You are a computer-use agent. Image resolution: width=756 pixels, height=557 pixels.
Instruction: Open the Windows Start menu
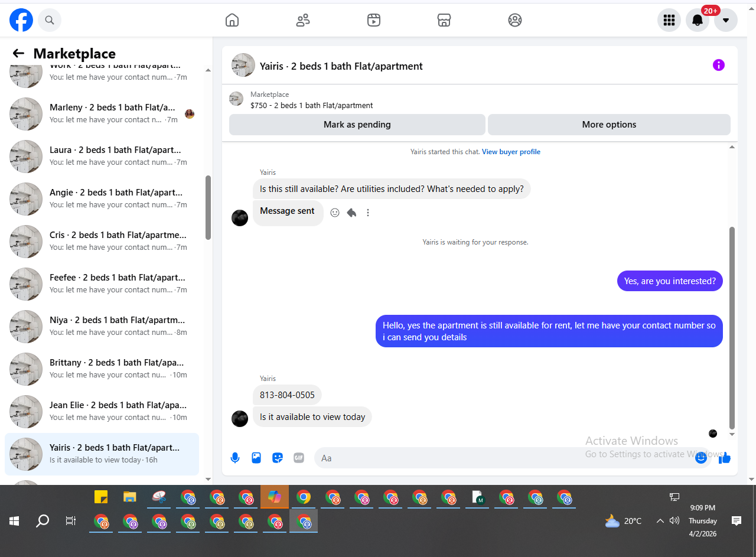point(14,521)
